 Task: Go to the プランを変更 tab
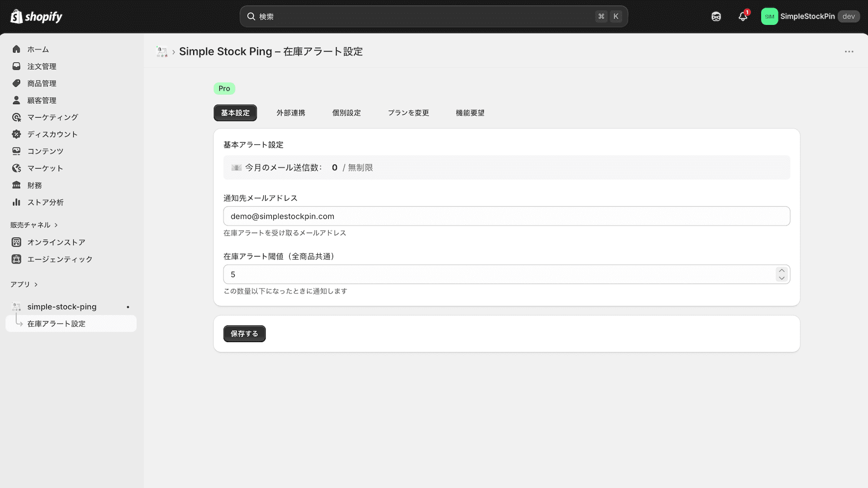(409, 113)
